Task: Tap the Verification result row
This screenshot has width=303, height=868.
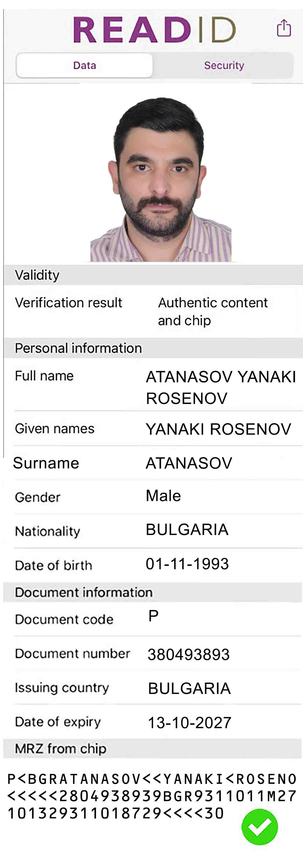Action: coord(153,311)
